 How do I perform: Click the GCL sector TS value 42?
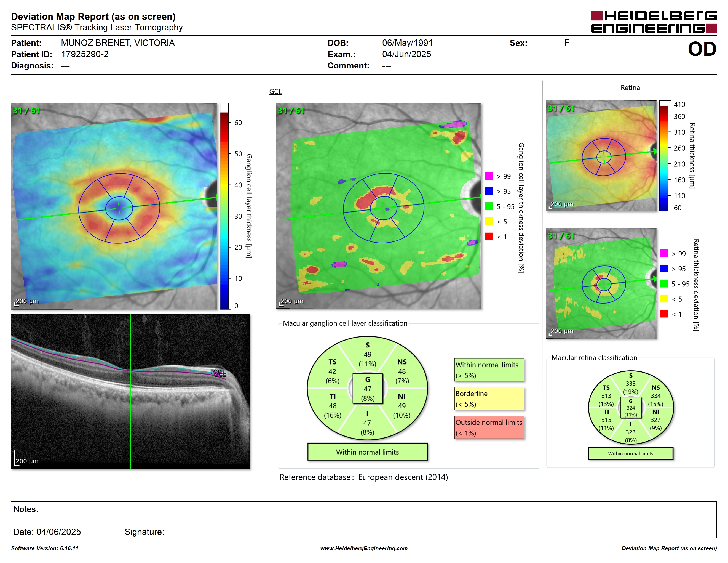click(x=332, y=371)
